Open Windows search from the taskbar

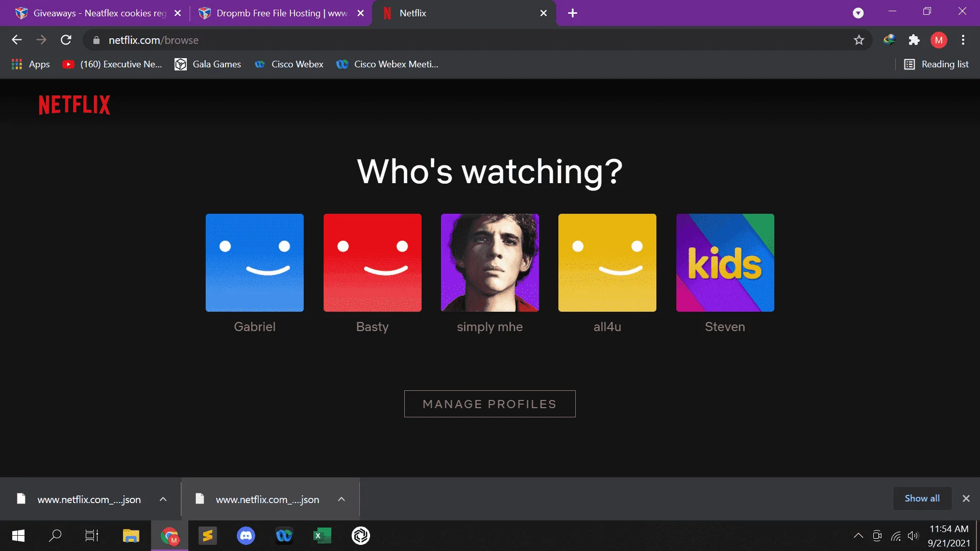point(55,536)
